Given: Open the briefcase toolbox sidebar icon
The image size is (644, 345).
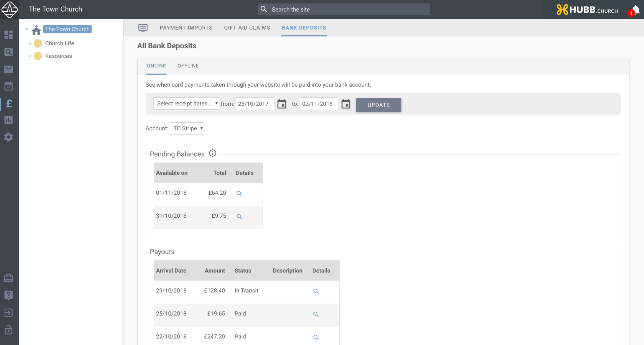Looking at the screenshot, I should [8, 278].
